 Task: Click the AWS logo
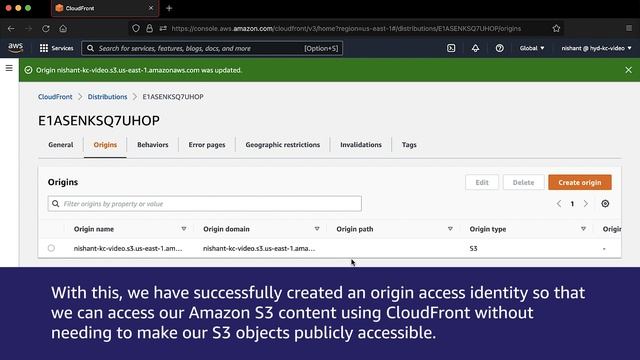(x=16, y=48)
